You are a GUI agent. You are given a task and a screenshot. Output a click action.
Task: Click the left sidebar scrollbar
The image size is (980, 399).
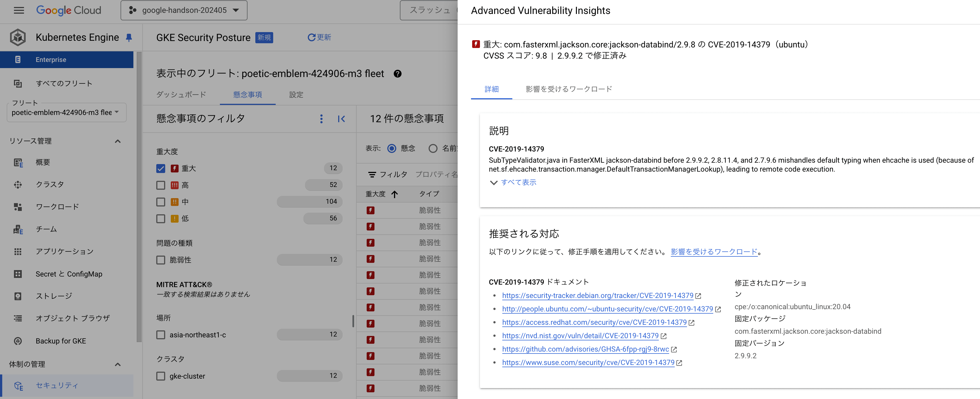click(x=139, y=197)
